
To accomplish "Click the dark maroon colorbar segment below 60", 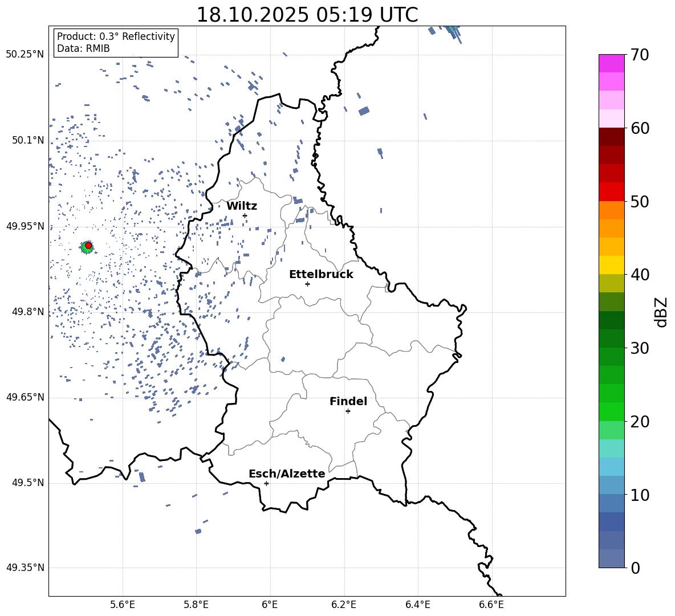I will pyautogui.click(x=611, y=137).
